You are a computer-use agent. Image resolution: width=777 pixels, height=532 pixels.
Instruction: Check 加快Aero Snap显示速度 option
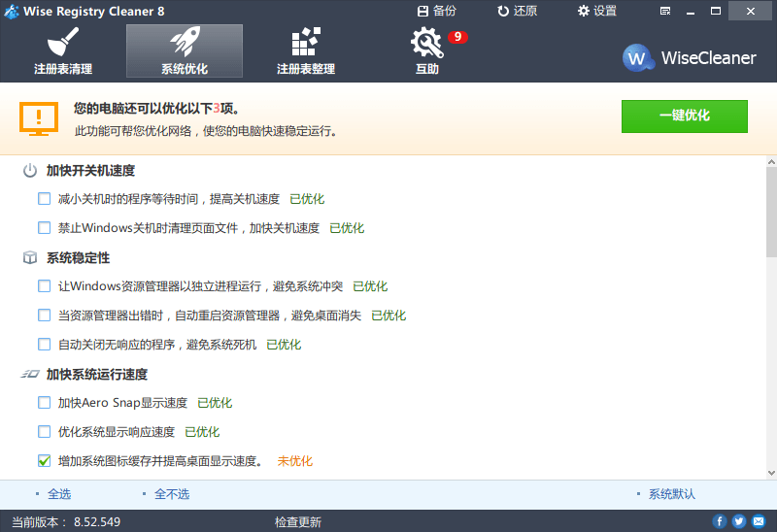tap(44, 402)
